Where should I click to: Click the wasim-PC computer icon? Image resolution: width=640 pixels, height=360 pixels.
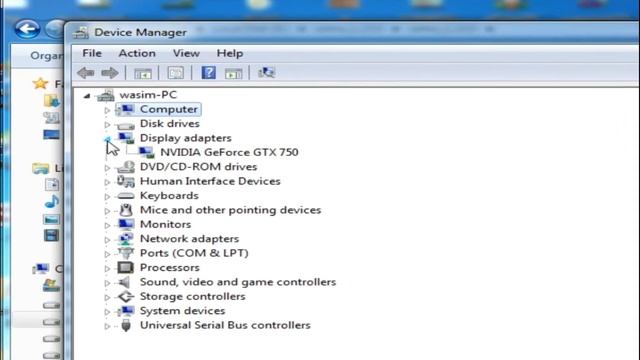(x=105, y=95)
